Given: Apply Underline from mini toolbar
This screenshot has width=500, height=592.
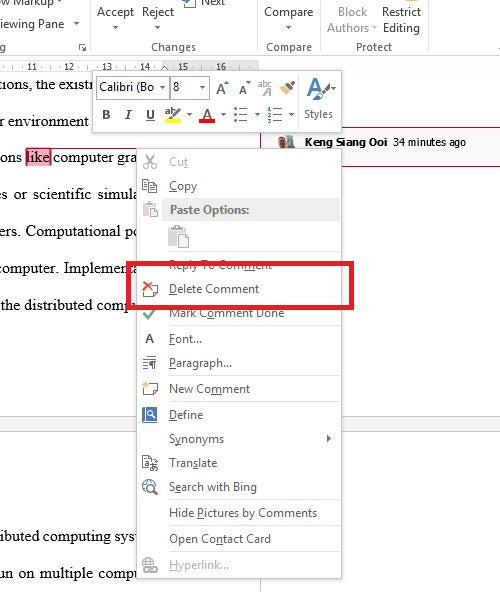Looking at the screenshot, I should click(x=150, y=114).
